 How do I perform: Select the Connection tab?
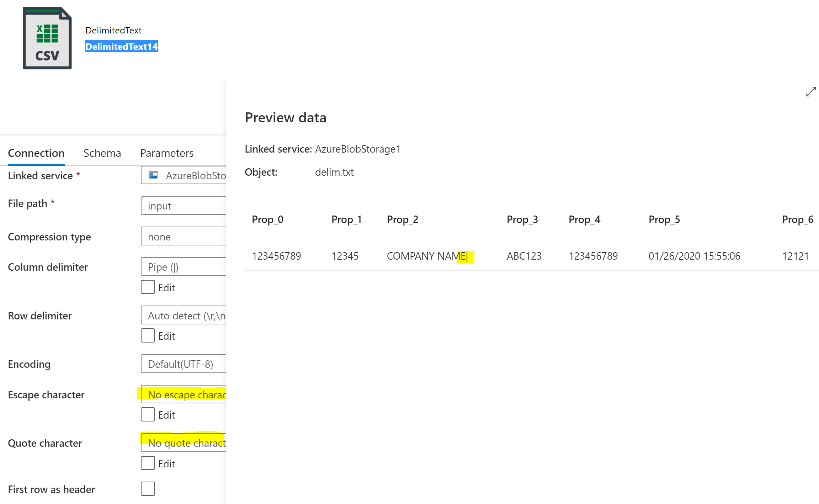(36, 153)
